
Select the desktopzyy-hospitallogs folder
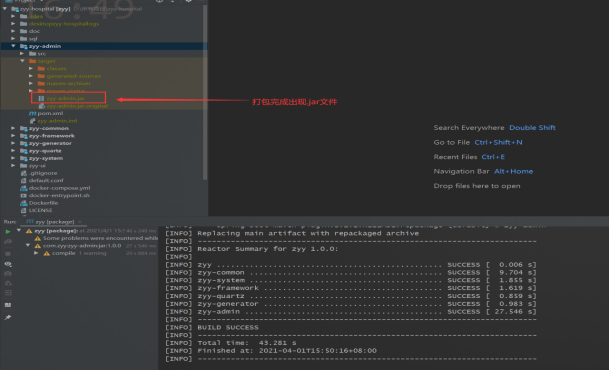(x=64, y=24)
